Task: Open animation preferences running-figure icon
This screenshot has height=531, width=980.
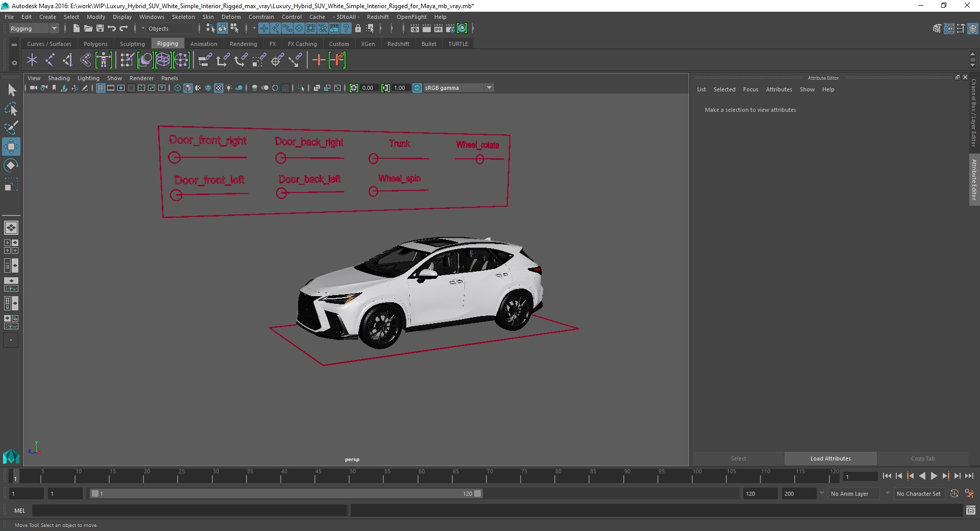Action: pyautogui.click(x=969, y=494)
